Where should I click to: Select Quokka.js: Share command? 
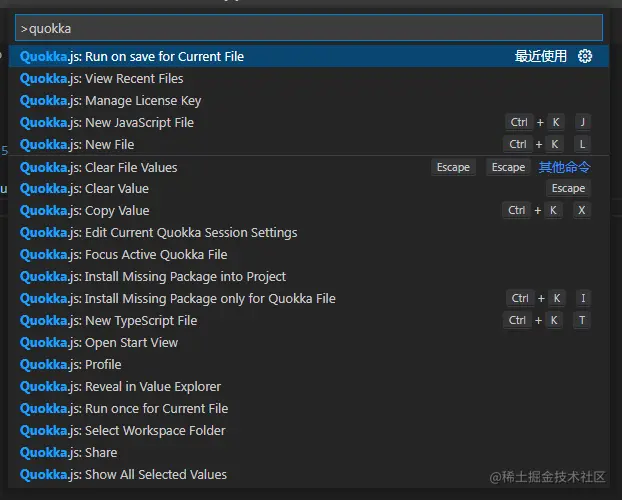(309, 453)
